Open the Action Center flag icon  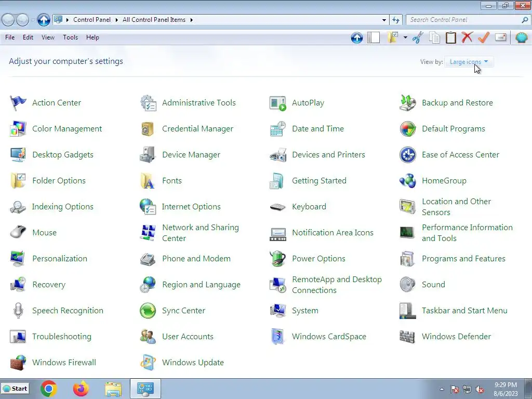[18, 103]
